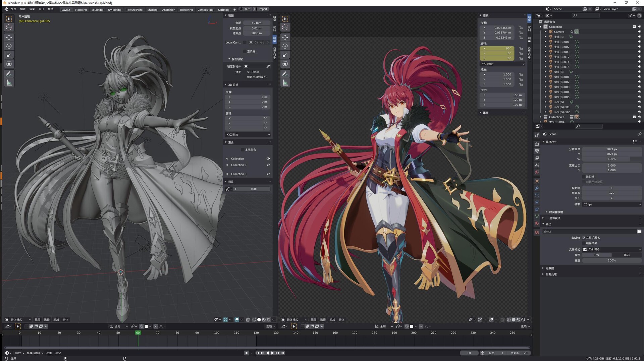
Task: Open the 渲染 menu in top bar
Action: point(32,9)
